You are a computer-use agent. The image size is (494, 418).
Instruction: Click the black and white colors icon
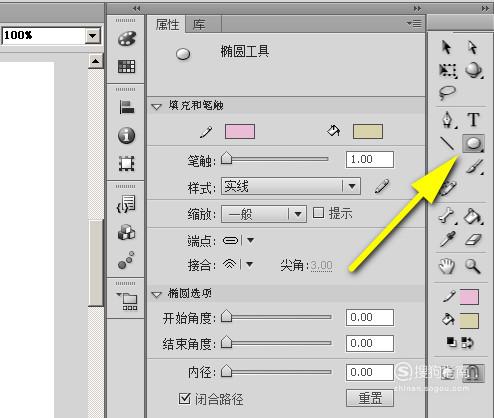coord(451,342)
